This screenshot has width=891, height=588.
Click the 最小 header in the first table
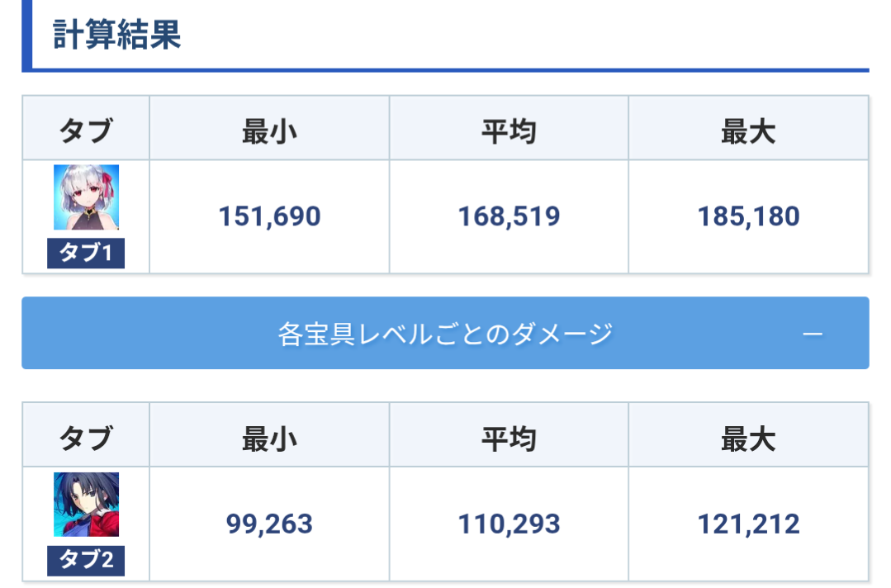269,131
